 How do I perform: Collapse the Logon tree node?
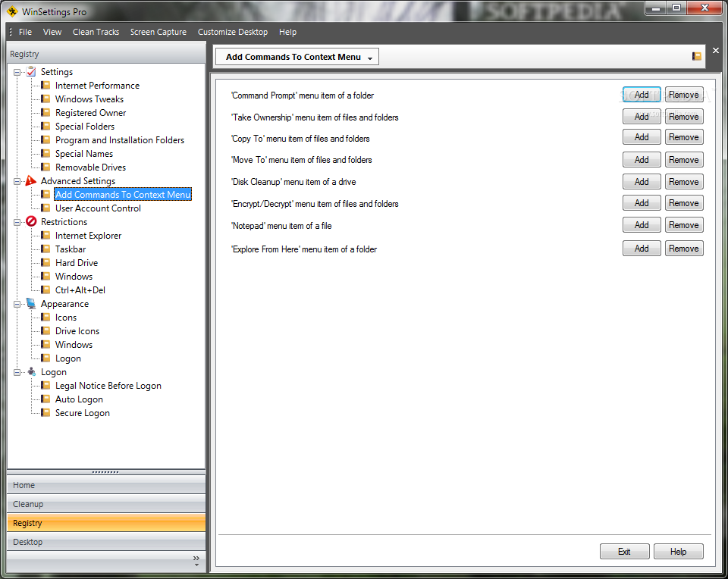[x=17, y=372]
